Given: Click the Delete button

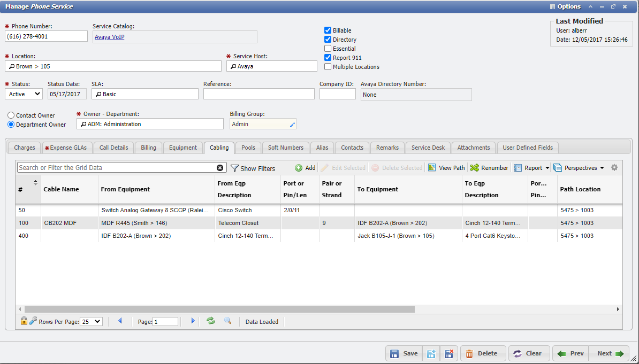Looking at the screenshot, I should 483,353.
